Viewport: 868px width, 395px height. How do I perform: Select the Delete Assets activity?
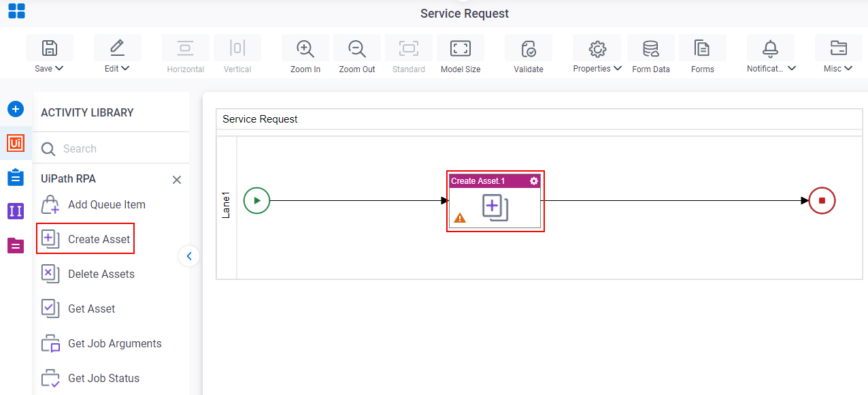click(88, 274)
